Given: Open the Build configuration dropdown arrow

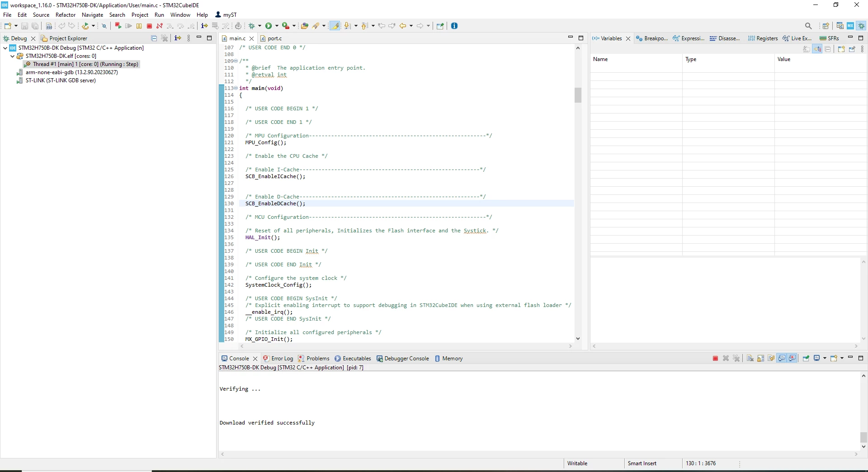Looking at the screenshot, I should 93,26.
